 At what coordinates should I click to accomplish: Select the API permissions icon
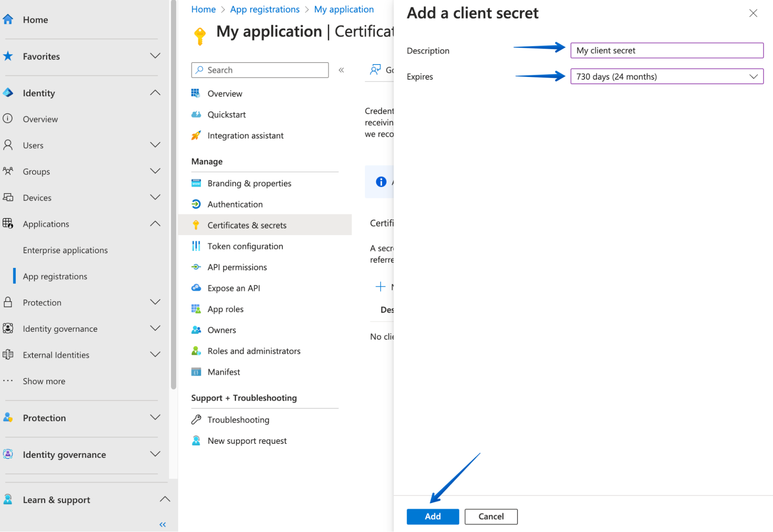tap(196, 267)
